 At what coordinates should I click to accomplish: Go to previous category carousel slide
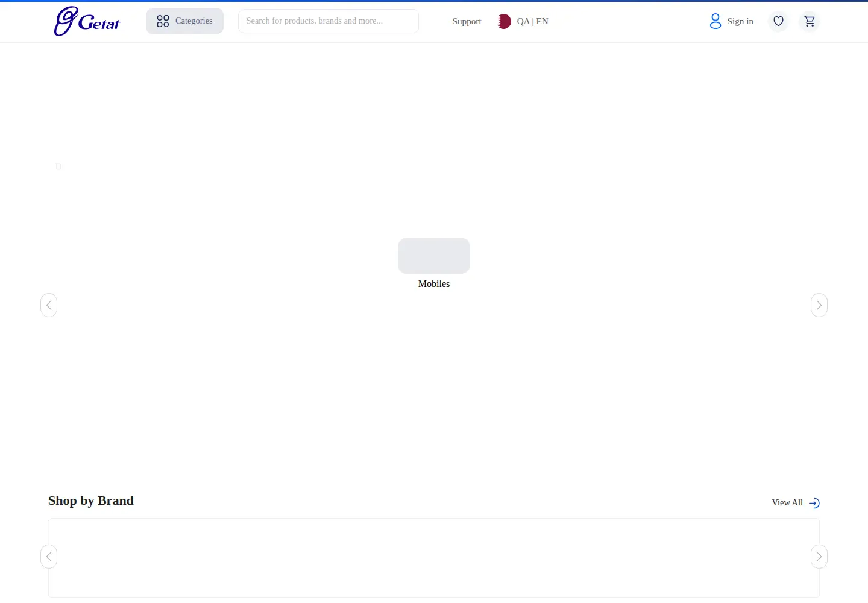pyautogui.click(x=49, y=305)
